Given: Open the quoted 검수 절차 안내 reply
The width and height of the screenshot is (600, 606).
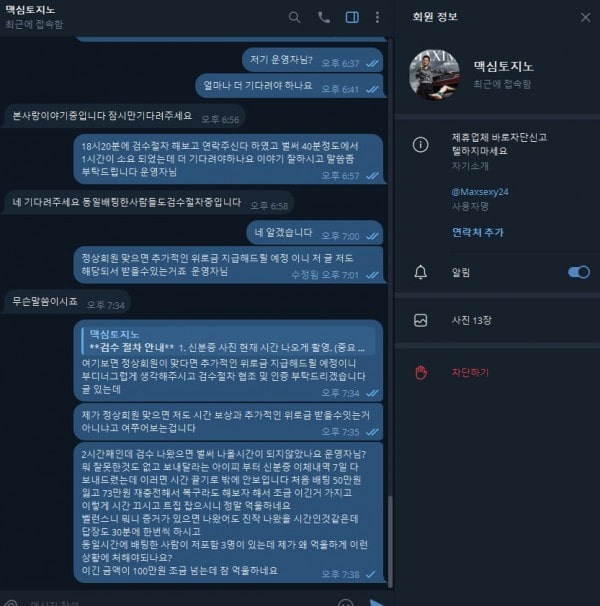Looking at the screenshot, I should (228, 341).
